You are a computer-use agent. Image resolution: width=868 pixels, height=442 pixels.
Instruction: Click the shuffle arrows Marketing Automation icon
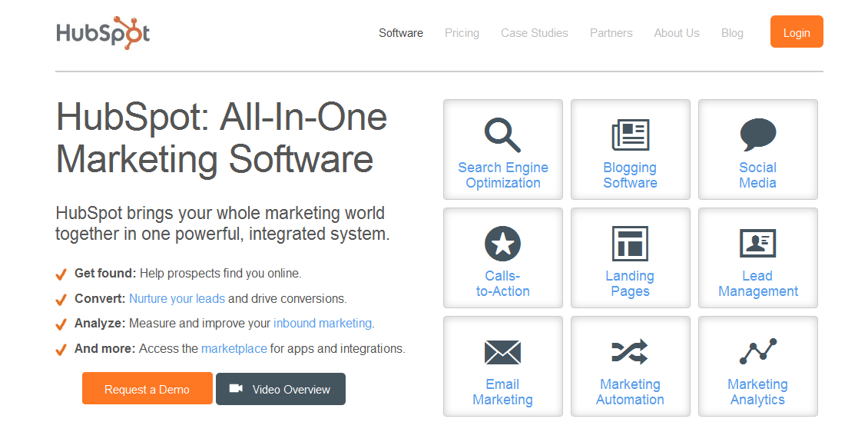pos(630,352)
